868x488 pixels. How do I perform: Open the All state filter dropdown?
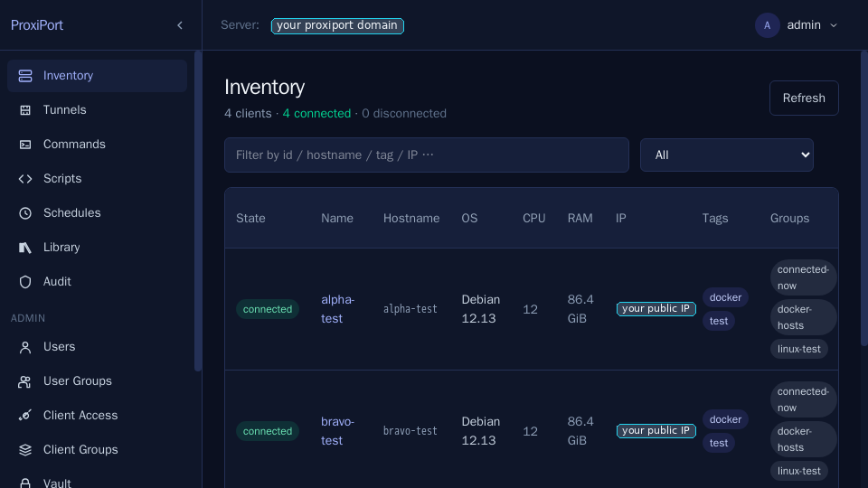point(726,155)
